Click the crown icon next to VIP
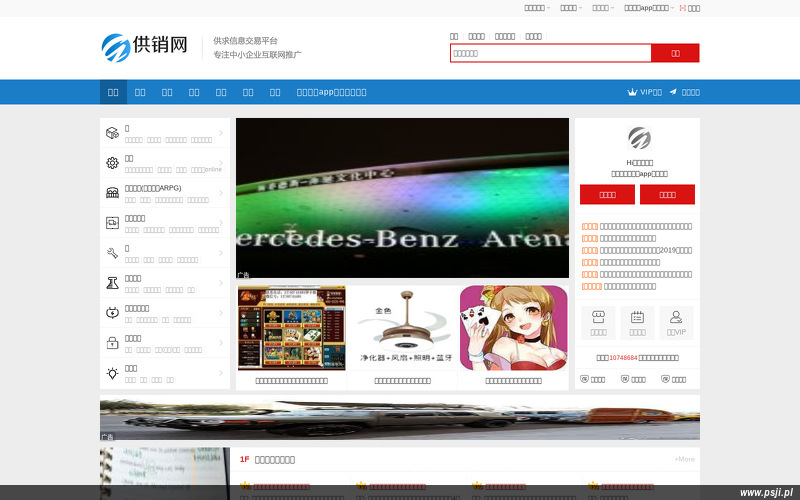 tap(632, 92)
